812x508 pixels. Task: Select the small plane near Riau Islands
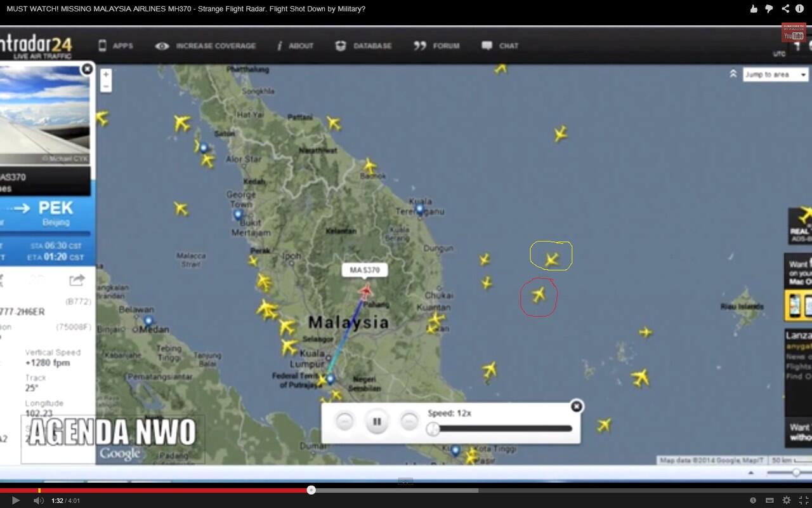645,332
